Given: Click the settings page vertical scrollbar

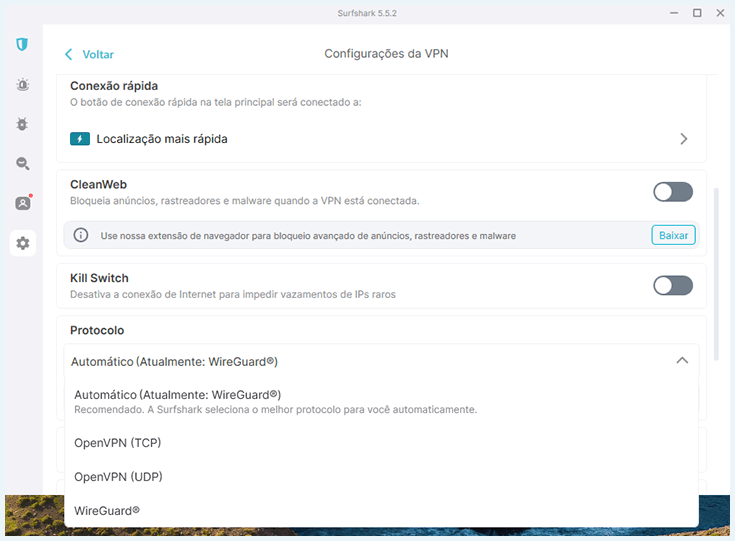Looking at the screenshot, I should point(716,274).
